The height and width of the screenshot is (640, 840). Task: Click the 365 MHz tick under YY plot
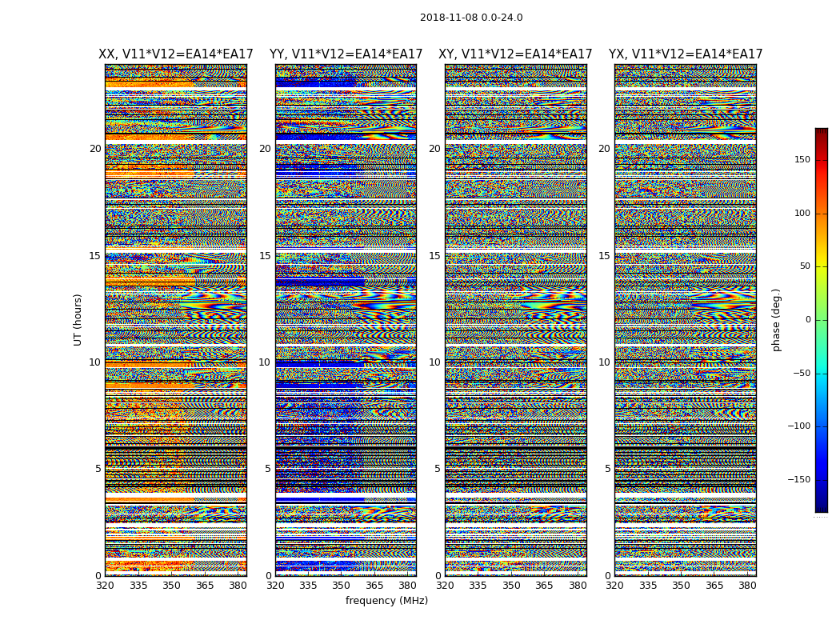point(374,586)
